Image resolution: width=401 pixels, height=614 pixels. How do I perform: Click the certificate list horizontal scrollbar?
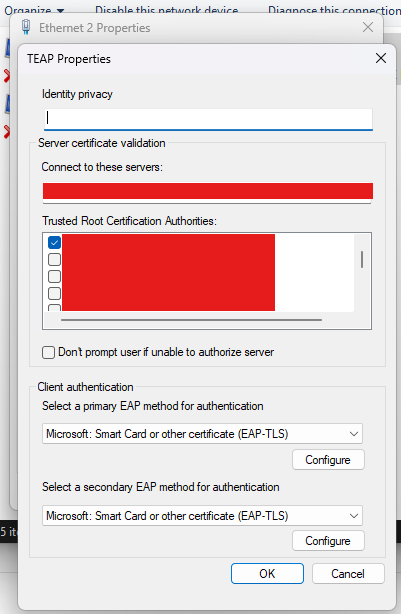pos(191,320)
